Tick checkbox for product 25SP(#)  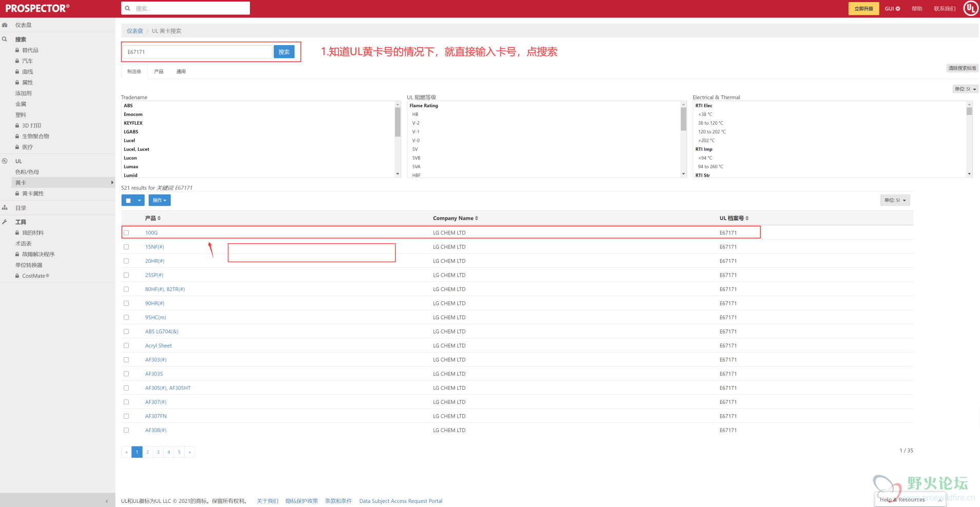(126, 275)
